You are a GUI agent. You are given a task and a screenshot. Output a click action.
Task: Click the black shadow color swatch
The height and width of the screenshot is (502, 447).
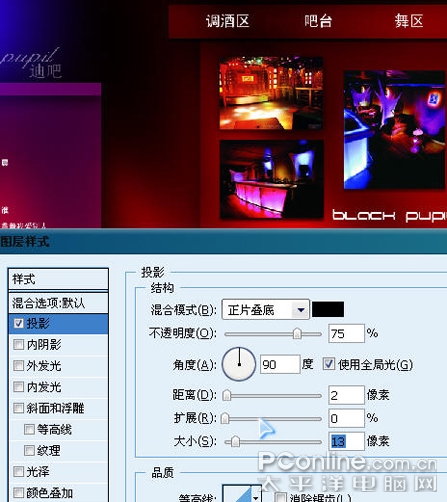(x=328, y=309)
